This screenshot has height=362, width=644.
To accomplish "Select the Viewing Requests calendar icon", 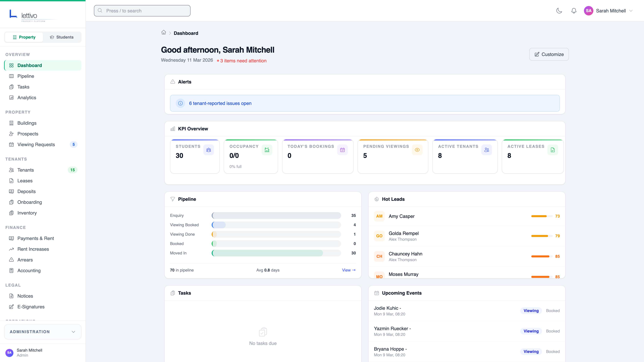I will [12, 144].
